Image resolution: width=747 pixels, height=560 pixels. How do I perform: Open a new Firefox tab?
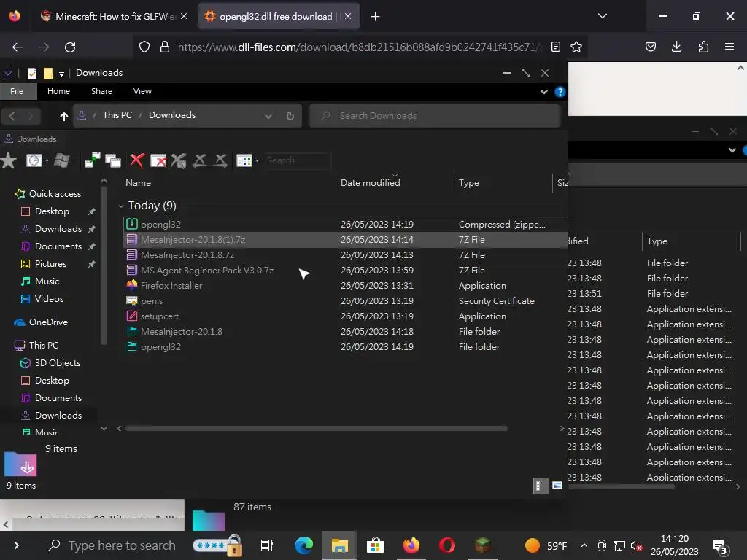(376, 17)
